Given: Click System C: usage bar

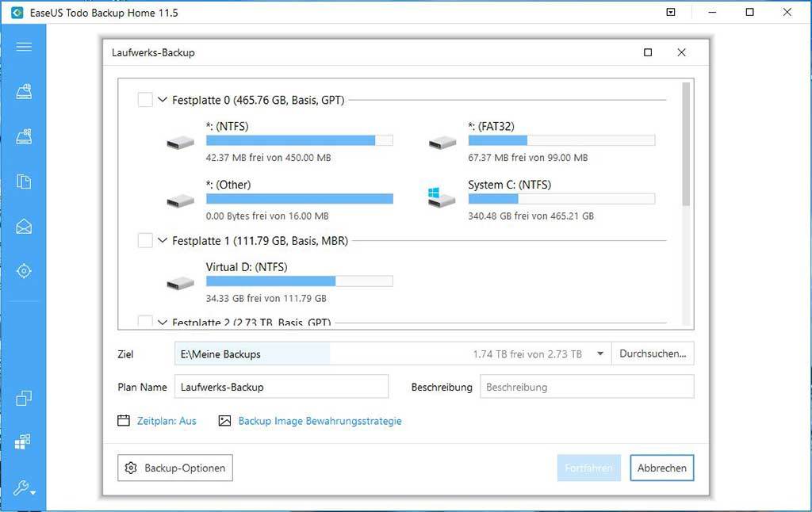Looking at the screenshot, I should [x=561, y=198].
